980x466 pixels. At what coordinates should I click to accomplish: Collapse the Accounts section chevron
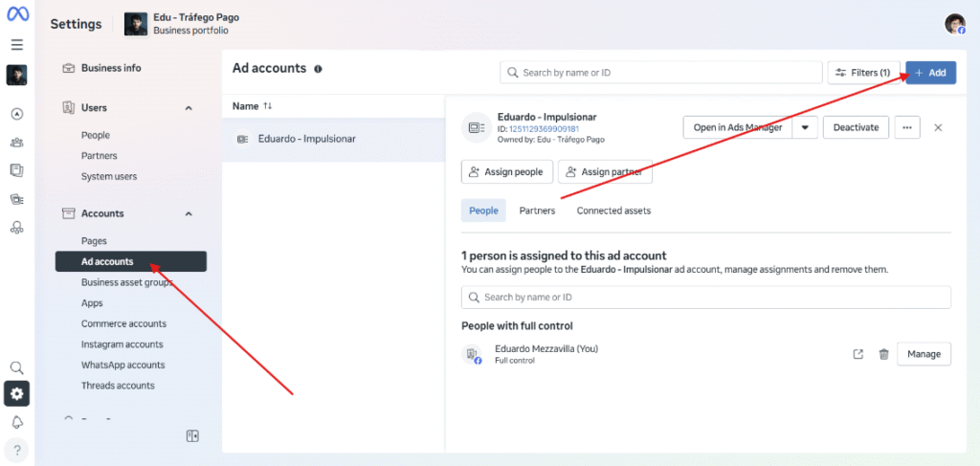pos(189,213)
